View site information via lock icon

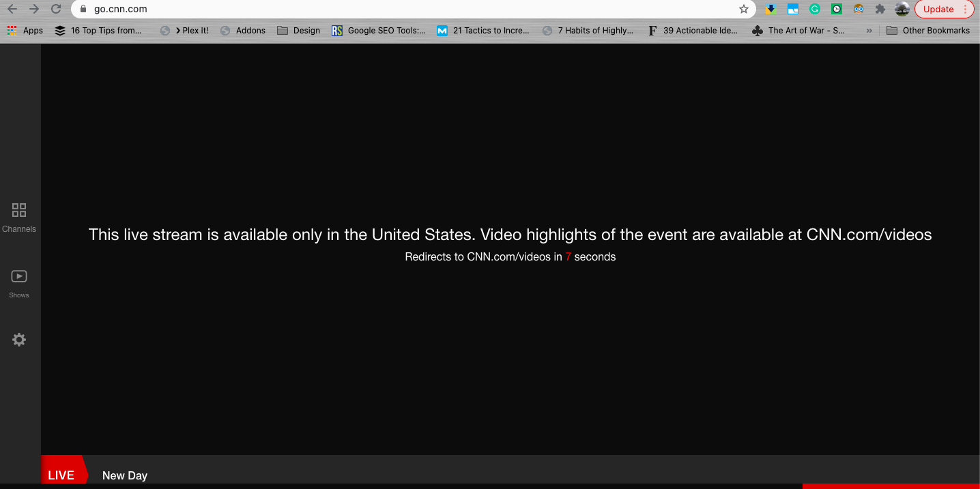coord(83,9)
